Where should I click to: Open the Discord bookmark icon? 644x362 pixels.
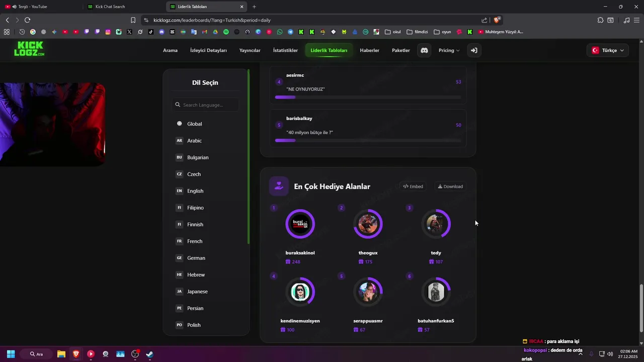tap(162, 32)
